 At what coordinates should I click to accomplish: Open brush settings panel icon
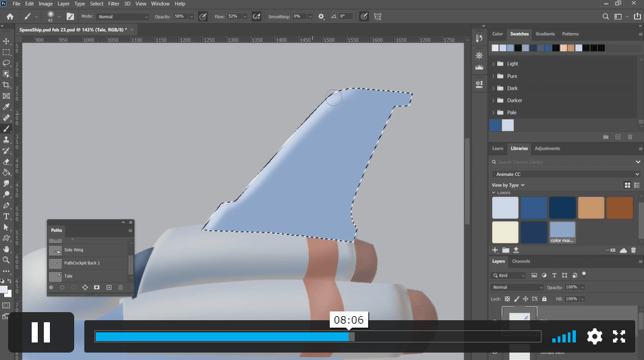[70, 16]
